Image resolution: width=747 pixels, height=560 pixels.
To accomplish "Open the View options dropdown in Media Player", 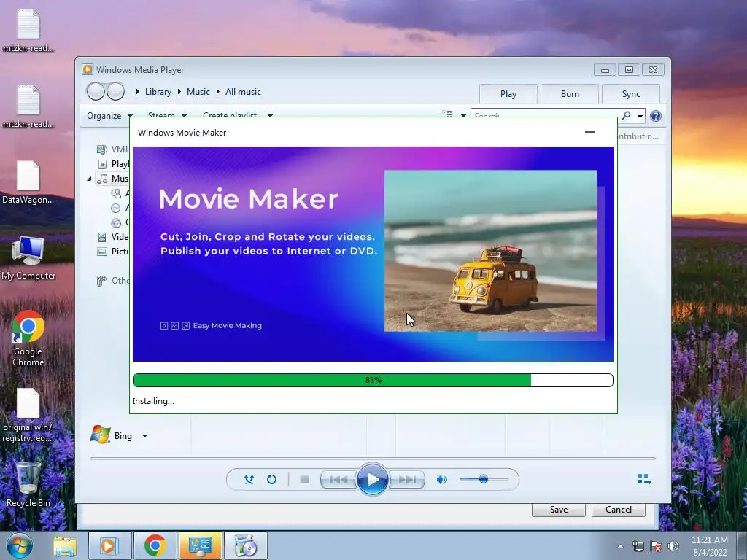I will 463,116.
